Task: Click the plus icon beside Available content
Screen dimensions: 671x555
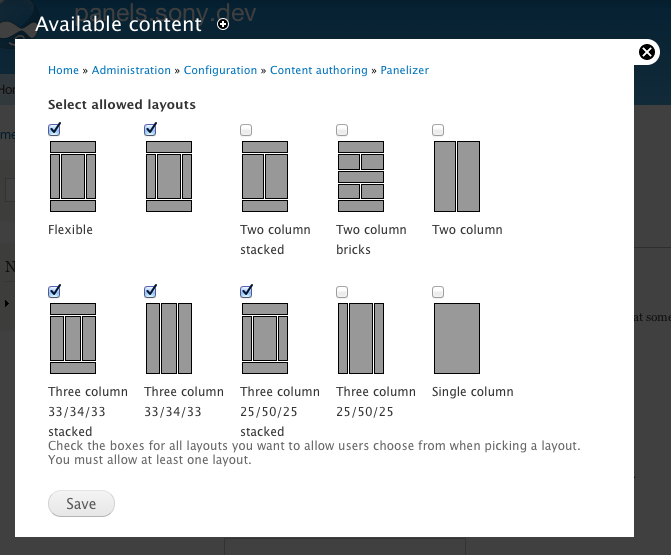Action: tap(223, 24)
